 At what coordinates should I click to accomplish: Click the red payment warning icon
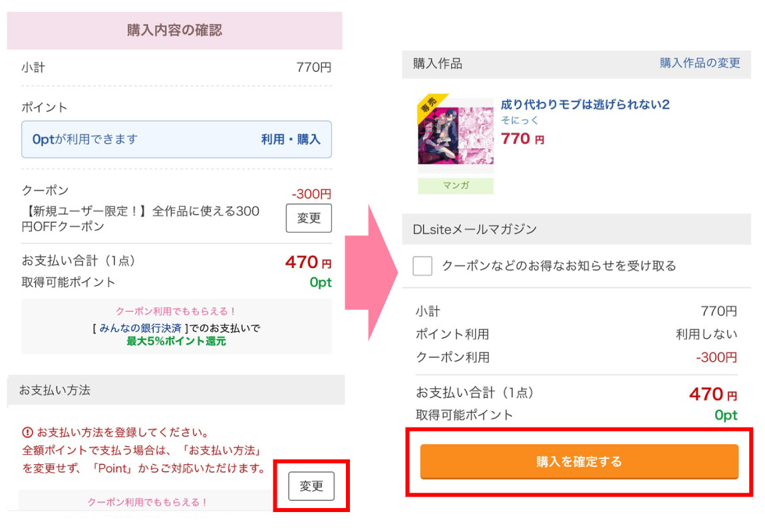(27, 432)
